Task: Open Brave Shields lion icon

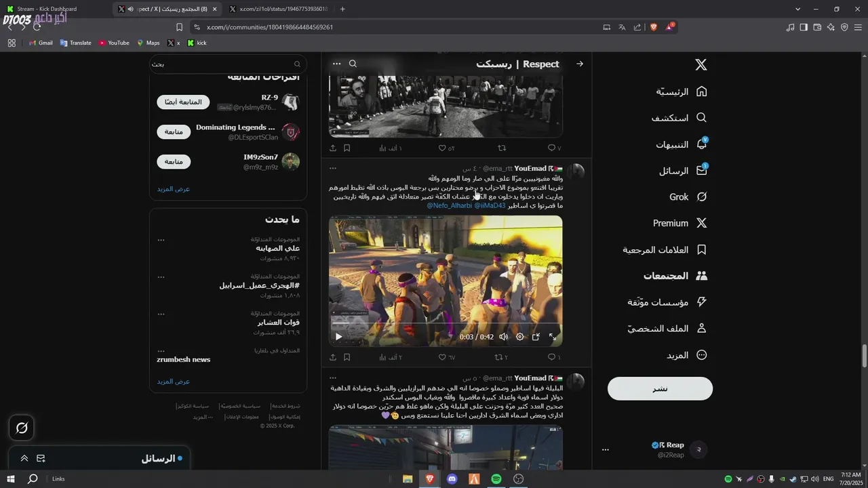Action: point(654,27)
